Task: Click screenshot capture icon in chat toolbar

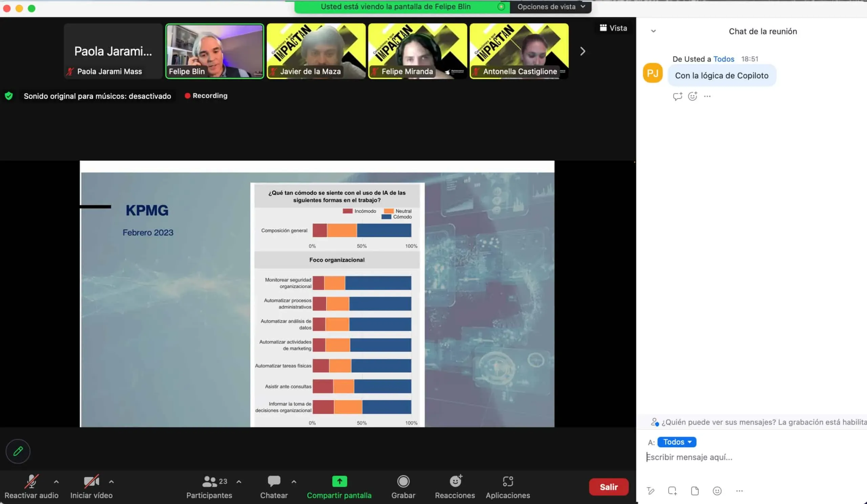Action: (672, 491)
